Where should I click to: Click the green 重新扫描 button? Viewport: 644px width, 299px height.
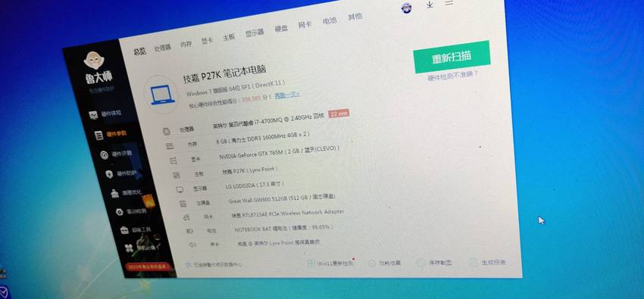click(452, 57)
